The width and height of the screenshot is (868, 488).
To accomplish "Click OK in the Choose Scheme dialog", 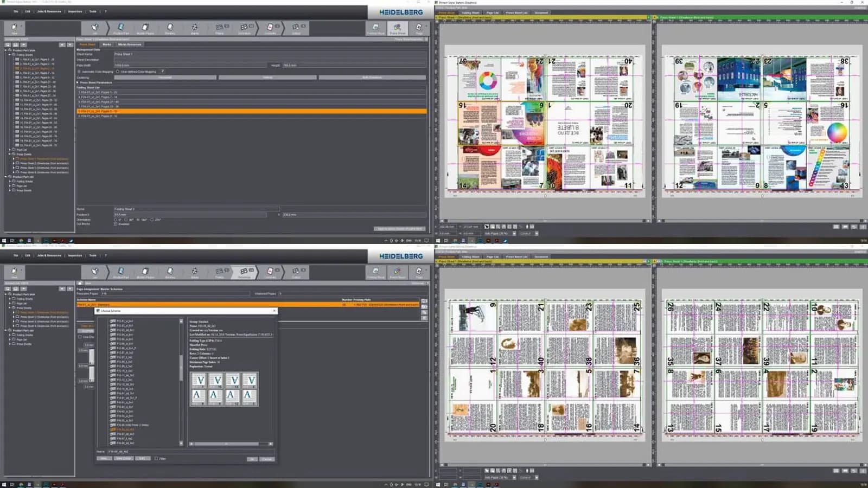I will click(252, 459).
